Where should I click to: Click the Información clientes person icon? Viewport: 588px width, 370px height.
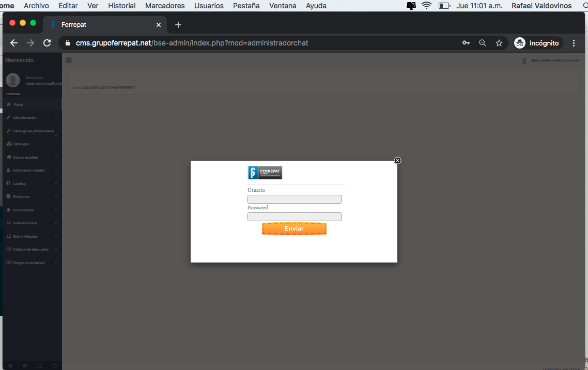pos(9,170)
